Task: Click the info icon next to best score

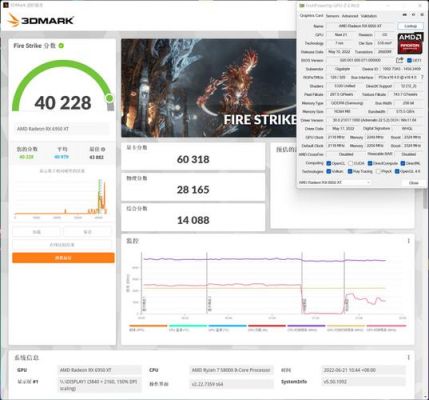Action: coord(103,149)
